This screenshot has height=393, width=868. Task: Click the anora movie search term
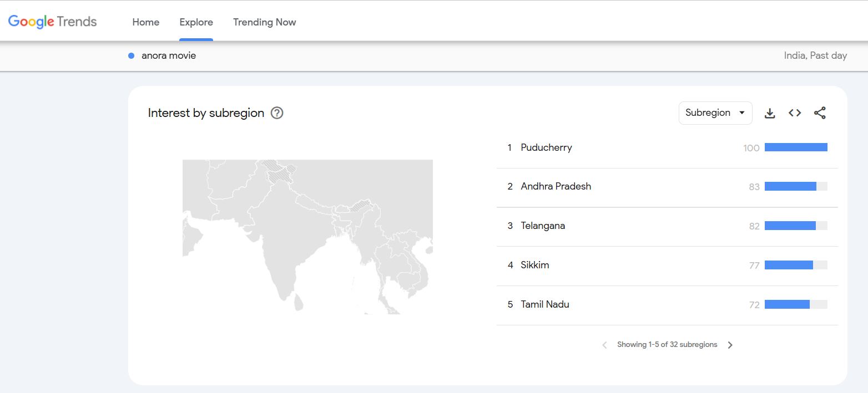(169, 55)
